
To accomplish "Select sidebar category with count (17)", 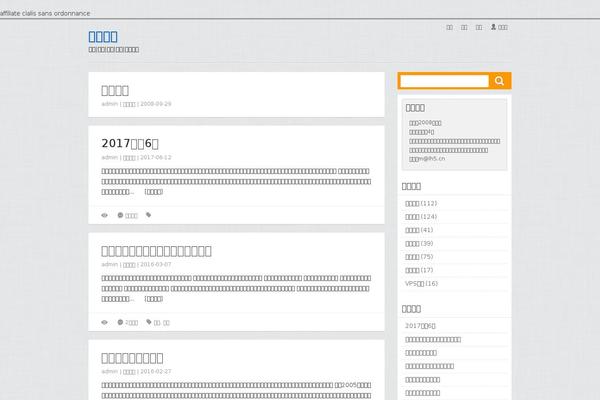I will pos(419,270).
